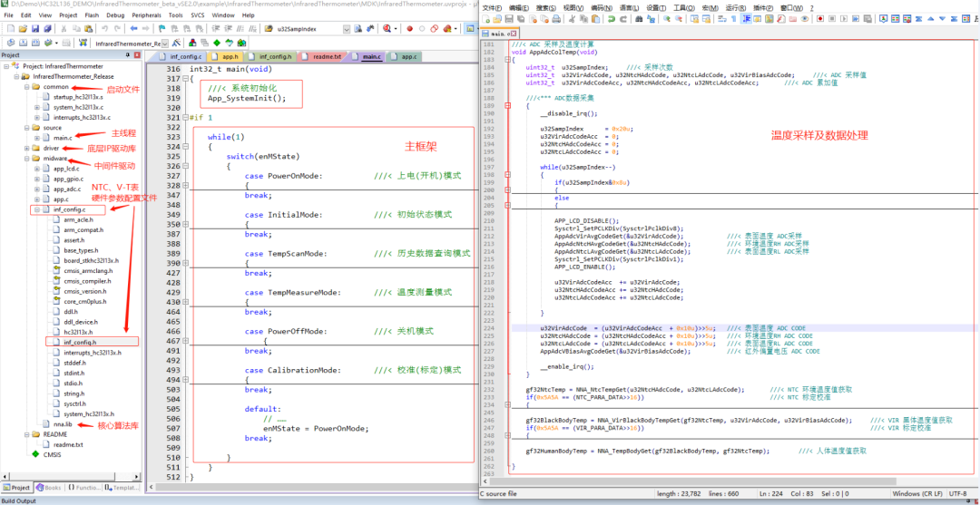Expand folded code at line 328
This screenshot has height=505, width=980.
[186, 185]
